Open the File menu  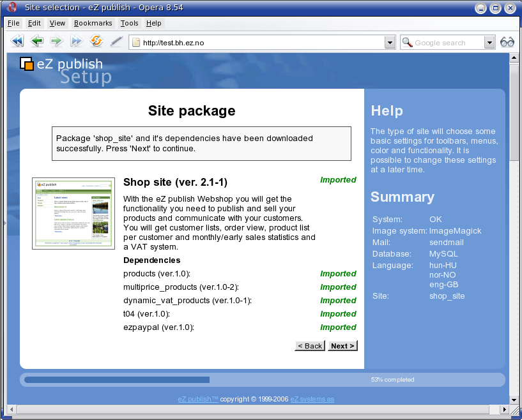pyautogui.click(x=13, y=23)
